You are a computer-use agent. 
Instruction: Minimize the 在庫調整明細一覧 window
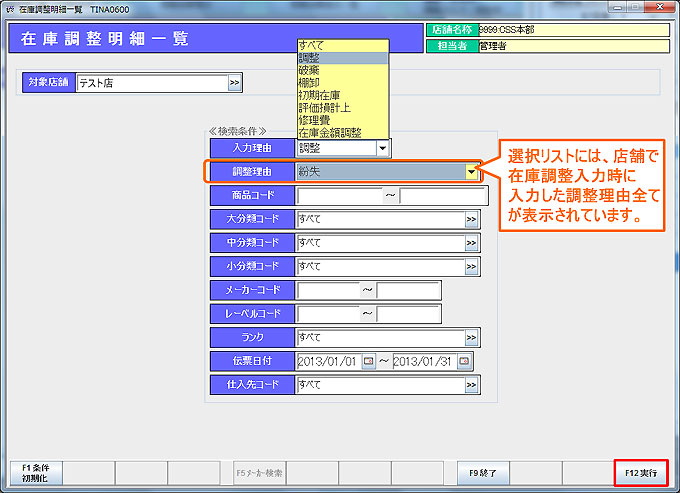coord(618,7)
